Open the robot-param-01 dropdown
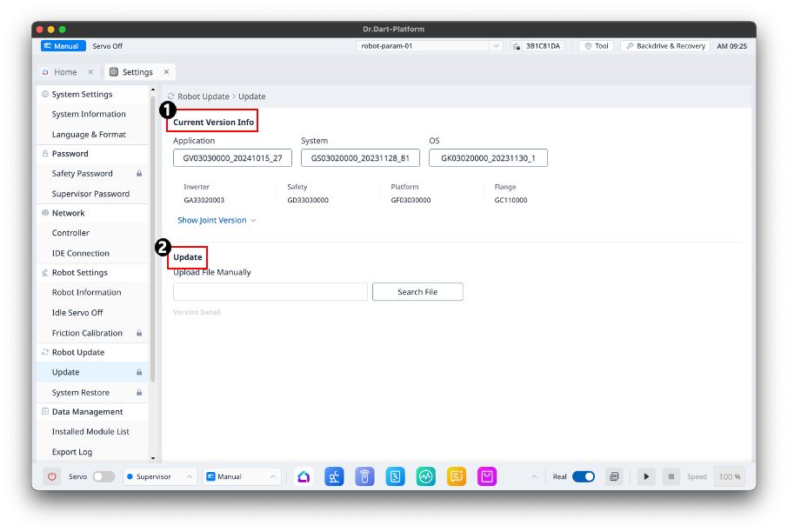 tap(430, 46)
